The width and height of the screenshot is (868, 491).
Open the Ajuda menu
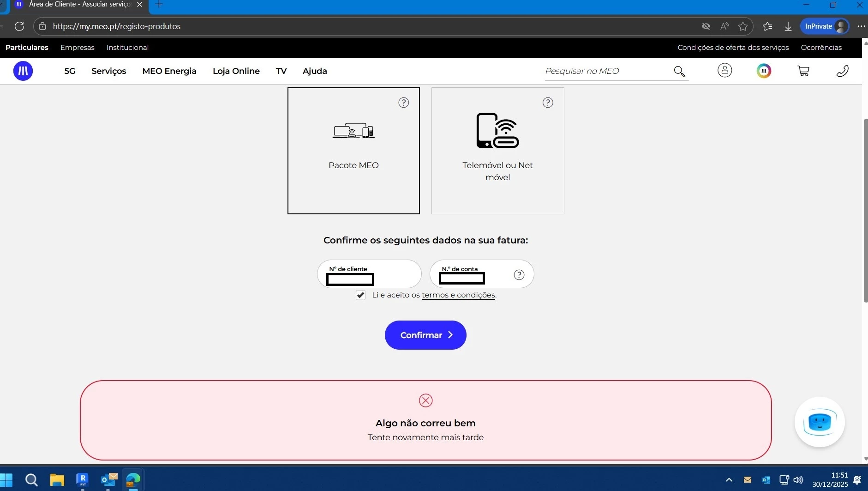coord(315,71)
